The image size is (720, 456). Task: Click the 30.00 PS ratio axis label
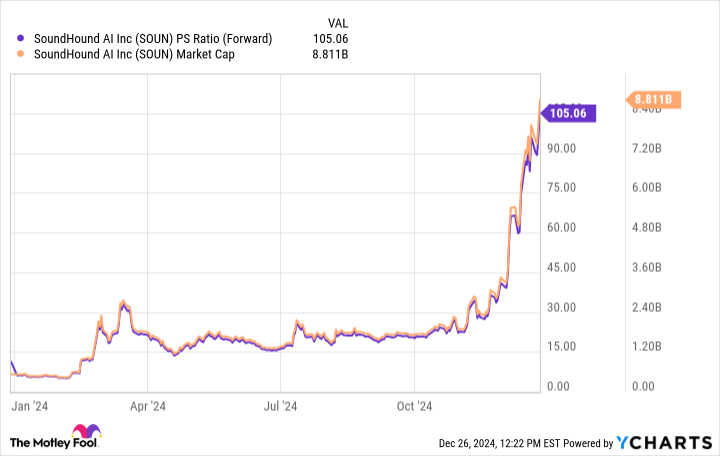point(561,307)
